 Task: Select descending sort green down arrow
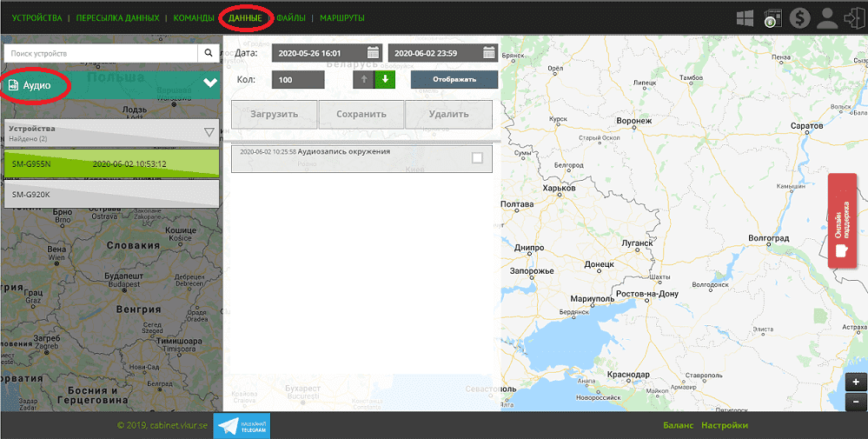point(384,80)
